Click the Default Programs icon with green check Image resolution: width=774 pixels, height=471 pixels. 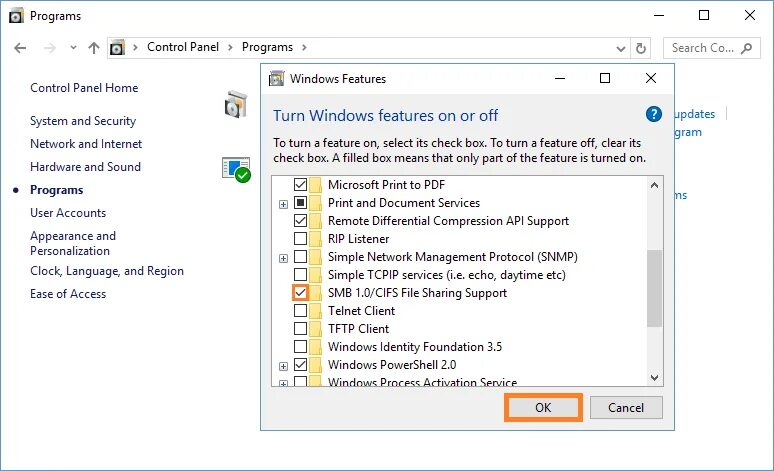236,169
